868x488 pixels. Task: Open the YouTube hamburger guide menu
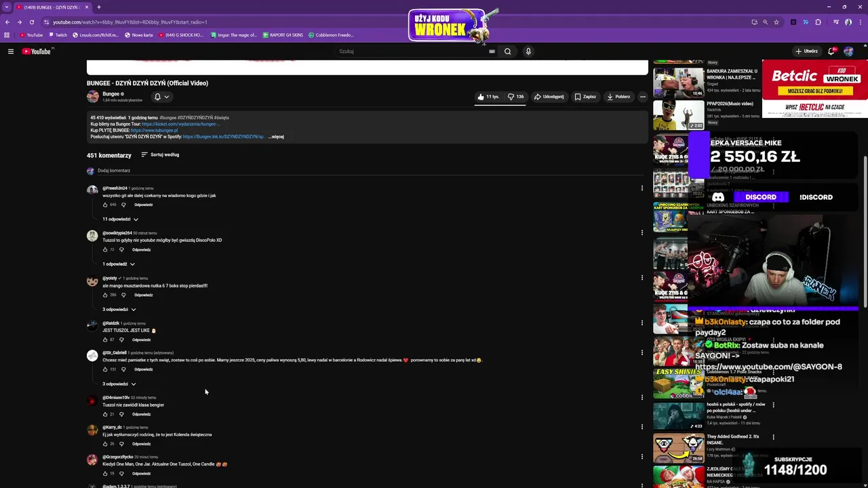pos(10,52)
